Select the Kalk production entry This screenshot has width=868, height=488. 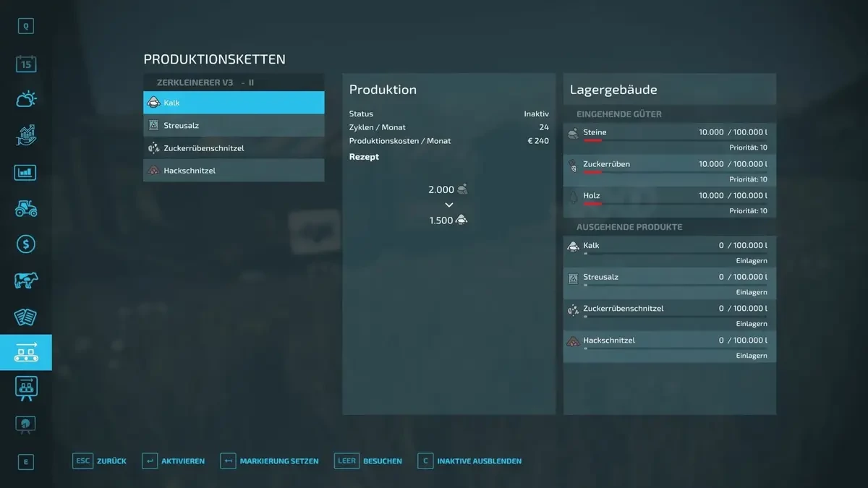234,103
